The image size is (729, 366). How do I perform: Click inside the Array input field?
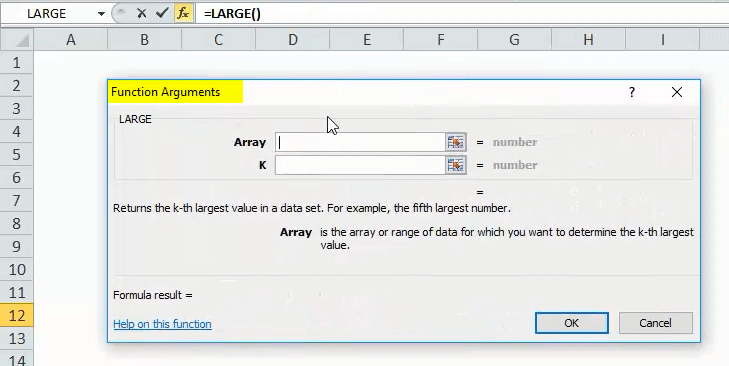point(360,142)
